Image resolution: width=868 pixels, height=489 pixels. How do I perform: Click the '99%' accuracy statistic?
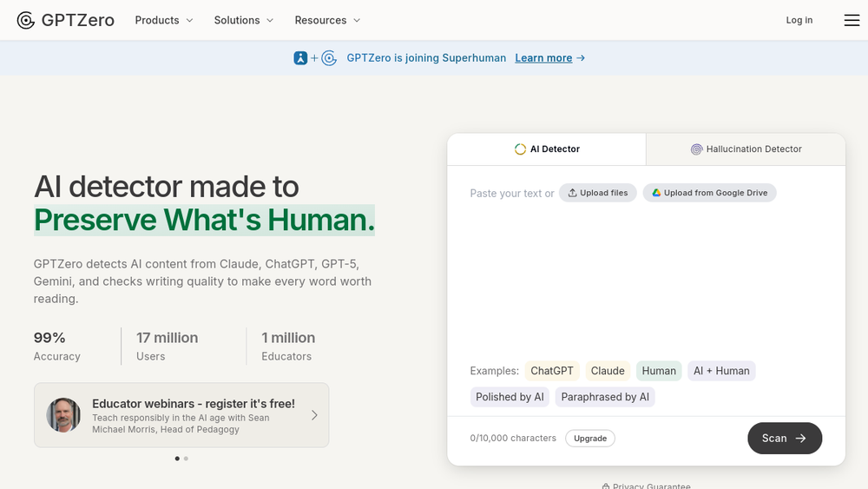pos(49,338)
